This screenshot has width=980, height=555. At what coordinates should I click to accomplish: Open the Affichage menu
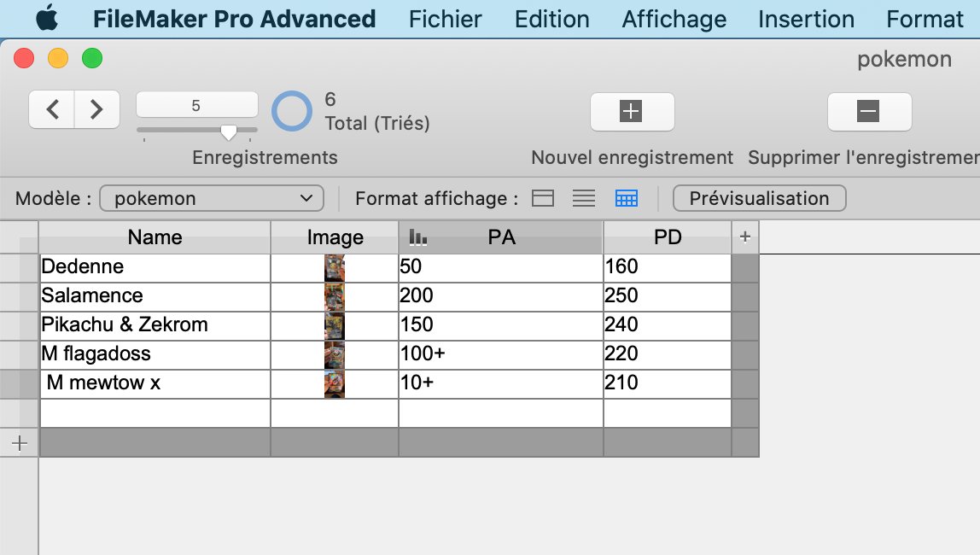click(674, 19)
